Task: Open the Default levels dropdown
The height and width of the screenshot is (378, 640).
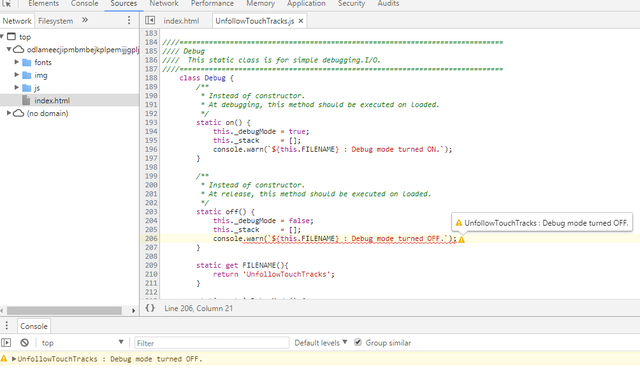Action: 321,343
